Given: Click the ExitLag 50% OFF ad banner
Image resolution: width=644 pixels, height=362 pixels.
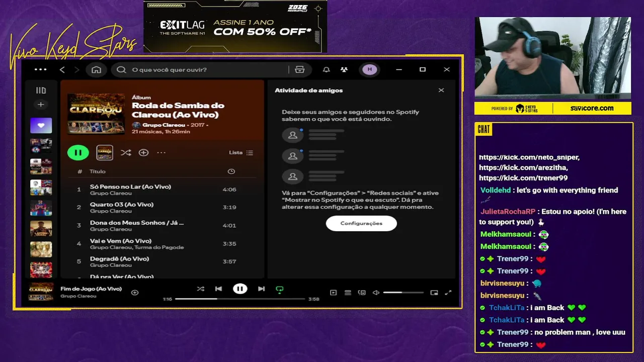Looking at the screenshot, I should [235, 27].
